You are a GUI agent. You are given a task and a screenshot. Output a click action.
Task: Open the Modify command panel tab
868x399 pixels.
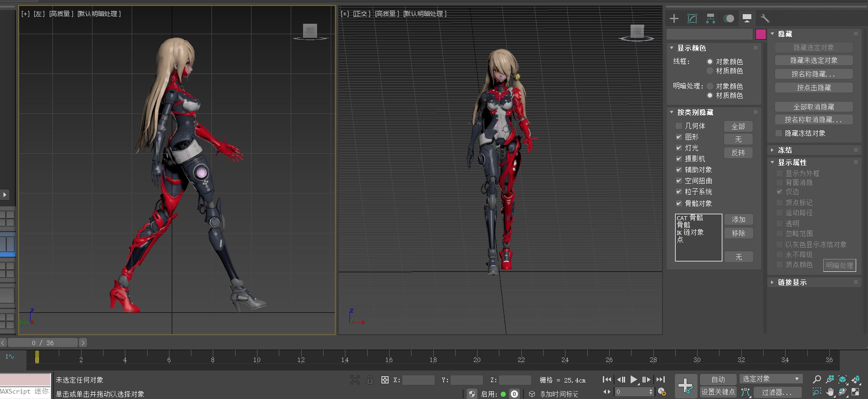(x=692, y=19)
